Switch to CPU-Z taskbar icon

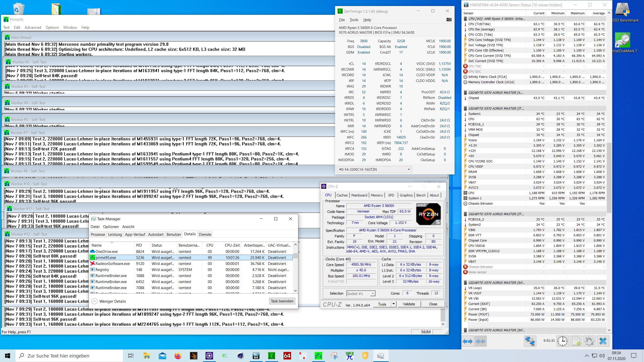(x=209, y=355)
